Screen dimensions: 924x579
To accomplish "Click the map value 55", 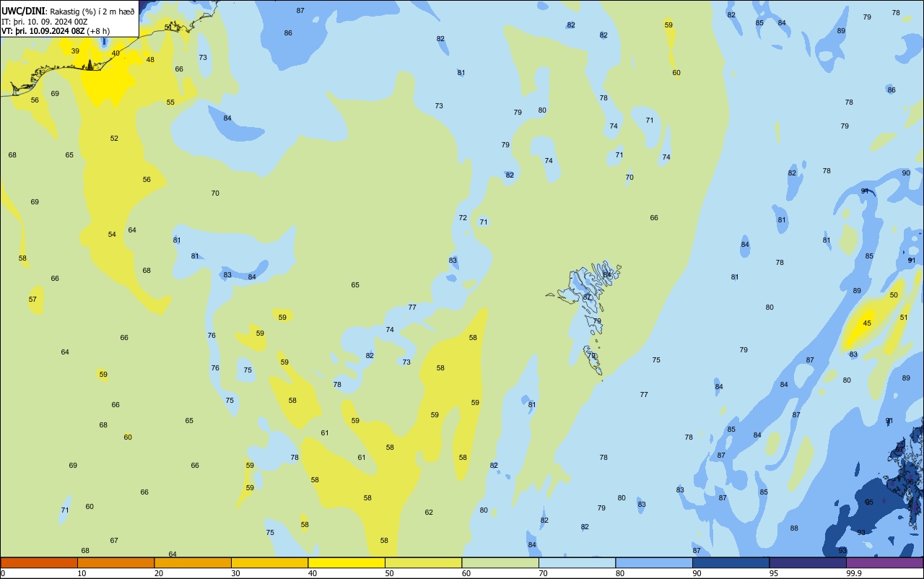I will coord(170,102).
